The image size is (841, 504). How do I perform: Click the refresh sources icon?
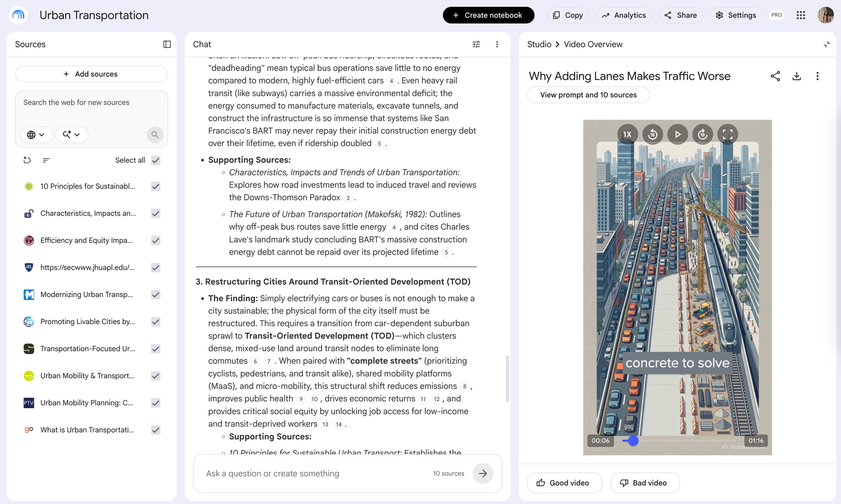point(27,160)
